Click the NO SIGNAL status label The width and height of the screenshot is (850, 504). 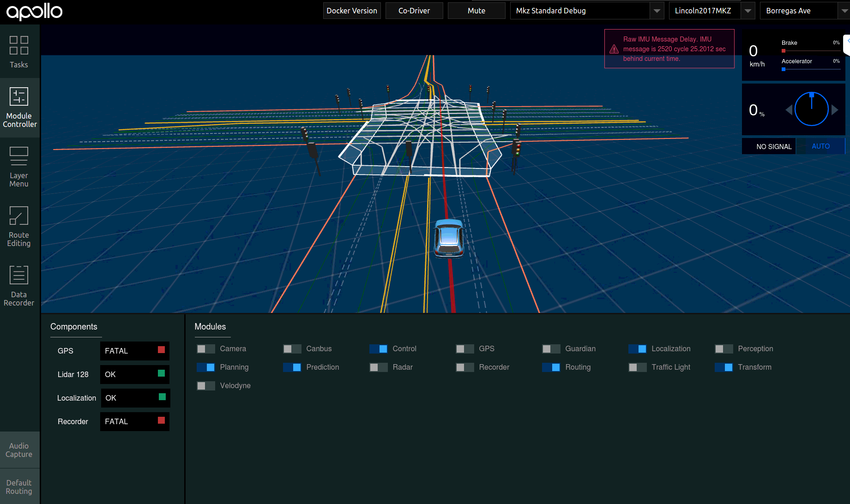tap(774, 147)
